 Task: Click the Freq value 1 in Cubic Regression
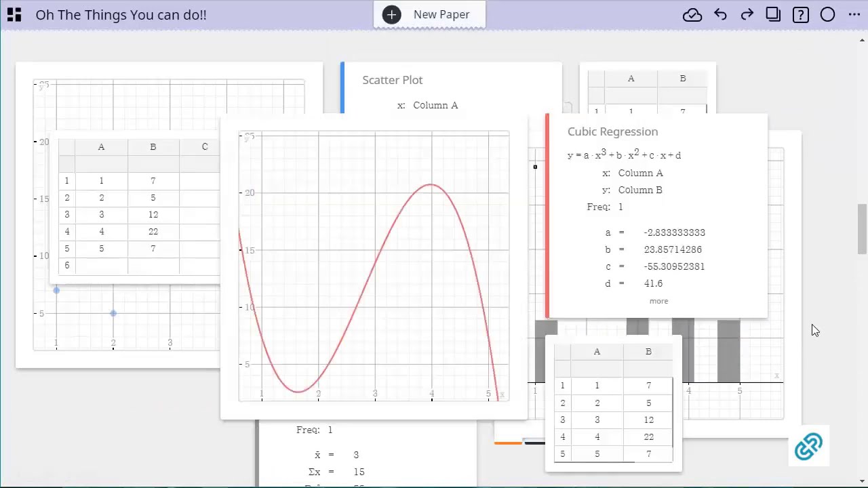click(x=620, y=207)
